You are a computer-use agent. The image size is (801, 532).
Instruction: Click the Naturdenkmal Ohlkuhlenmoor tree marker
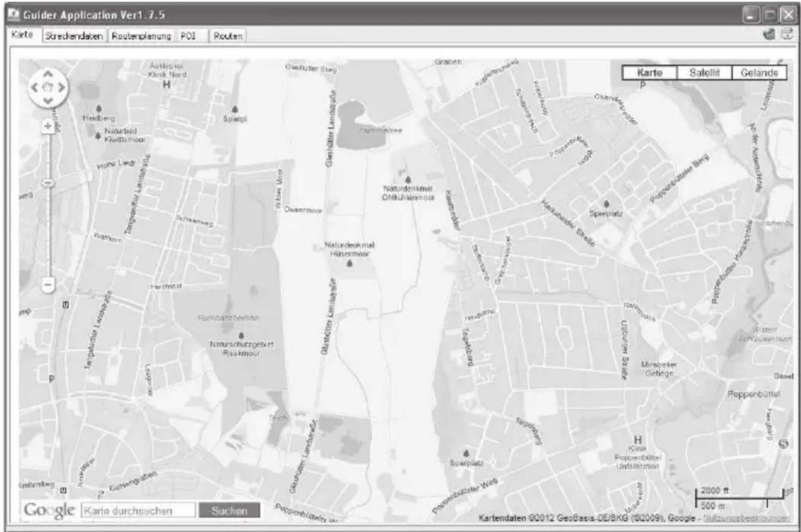408,180
